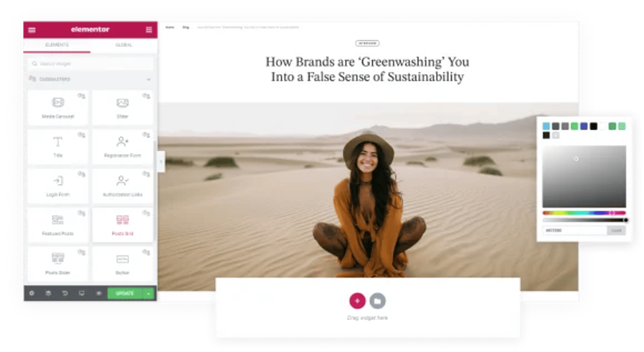Open the widgets grid icon in header
Image resolution: width=644 pixels, height=352 pixels.
[149, 30]
